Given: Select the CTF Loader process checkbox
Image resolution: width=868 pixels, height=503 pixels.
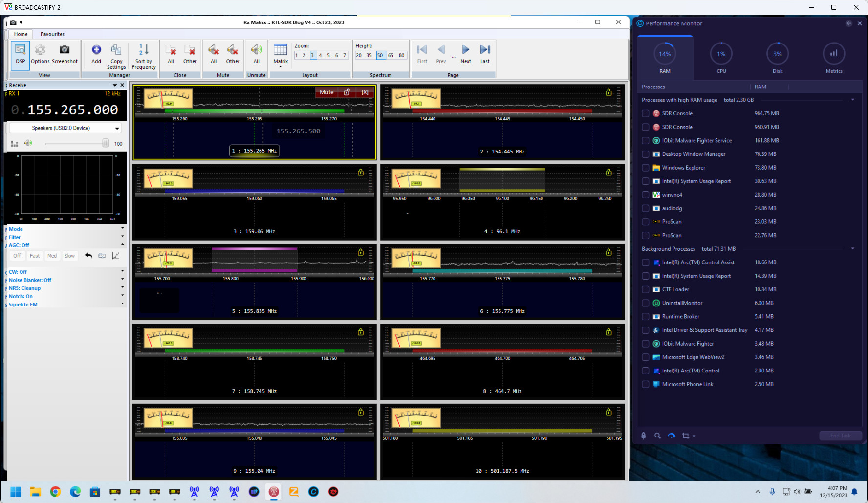Looking at the screenshot, I should pyautogui.click(x=646, y=289).
